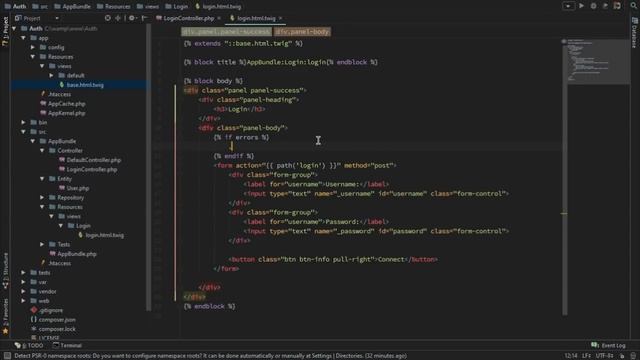The width and height of the screenshot is (640, 360).
Task: Select login.html.twig in project tree
Action: [100, 235]
